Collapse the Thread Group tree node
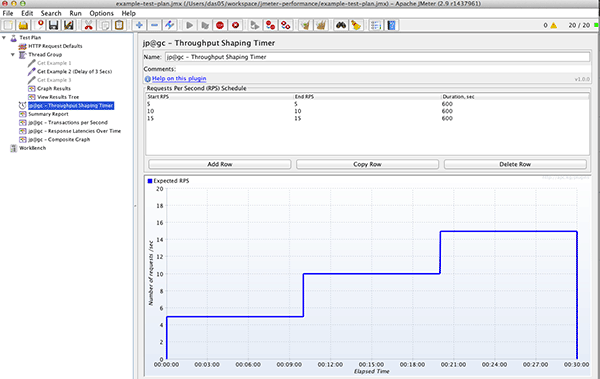 [x=13, y=54]
